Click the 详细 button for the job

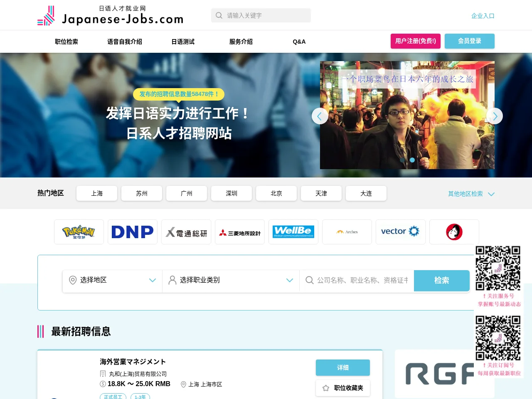(343, 367)
